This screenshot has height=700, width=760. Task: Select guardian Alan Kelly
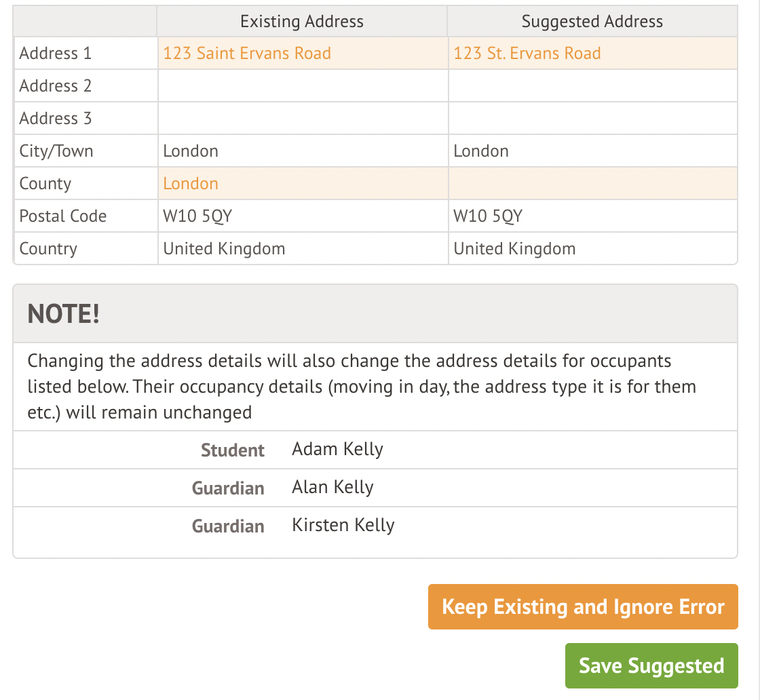tap(332, 487)
